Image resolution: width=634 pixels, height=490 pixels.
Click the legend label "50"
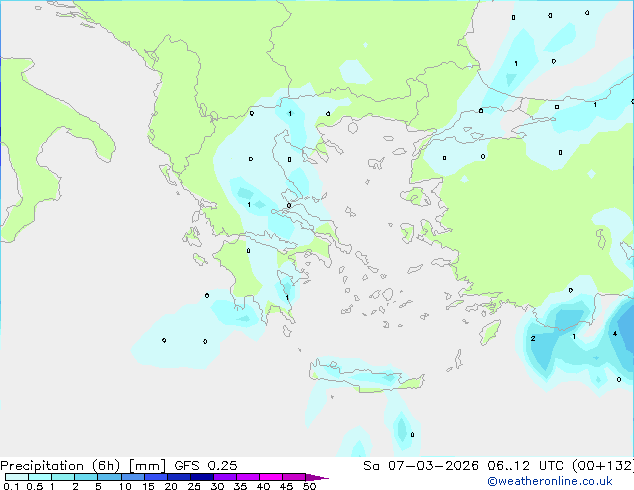tap(309, 486)
